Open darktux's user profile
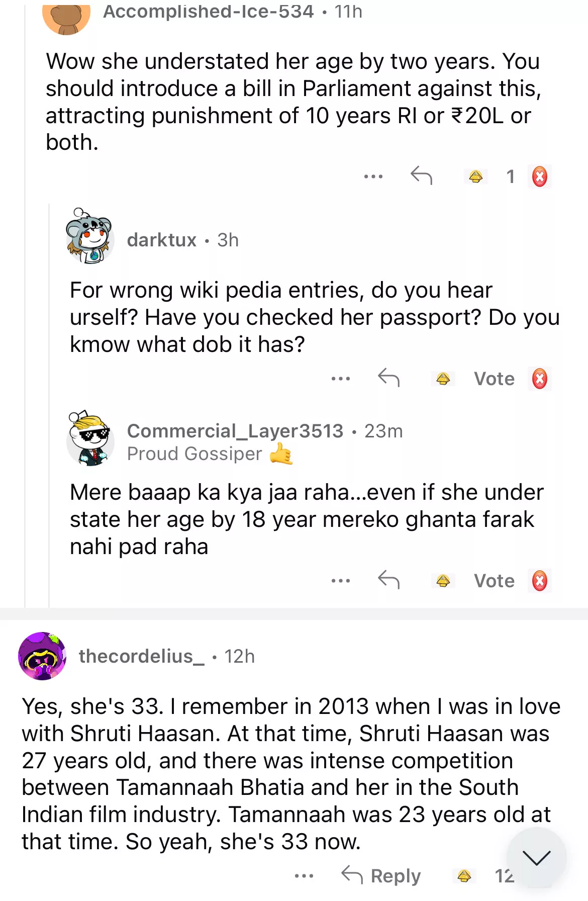588x901 pixels. 161,240
